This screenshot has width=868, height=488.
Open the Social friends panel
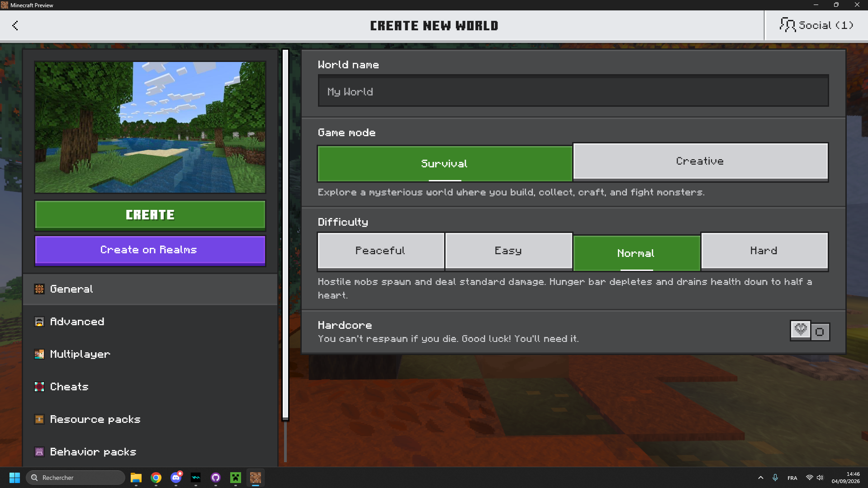pos(816,25)
